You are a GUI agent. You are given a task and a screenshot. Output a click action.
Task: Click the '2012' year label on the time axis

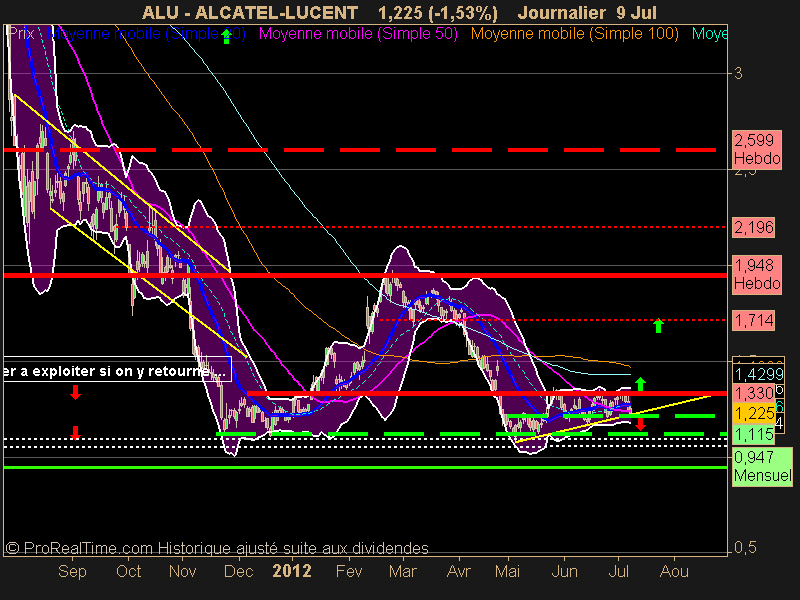[292, 571]
